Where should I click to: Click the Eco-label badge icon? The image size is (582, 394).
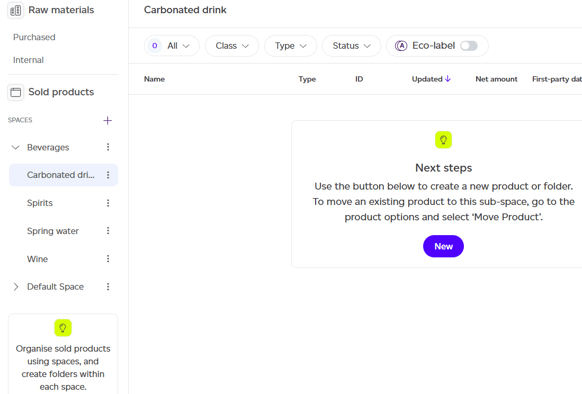pos(401,46)
